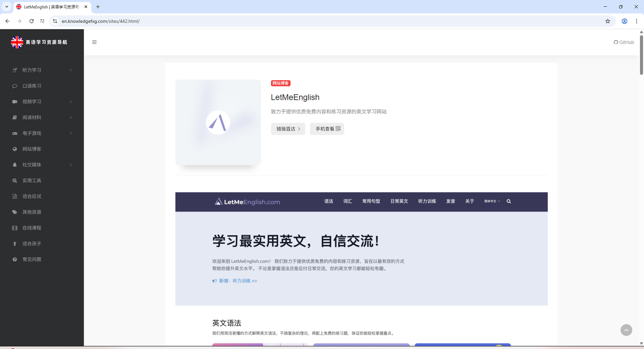
Task: Expand the 社交媒体 submenu arrow
Action: pyautogui.click(x=71, y=165)
